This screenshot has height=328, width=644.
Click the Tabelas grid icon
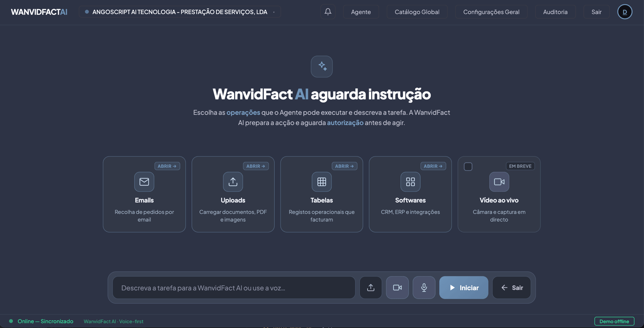point(322,182)
